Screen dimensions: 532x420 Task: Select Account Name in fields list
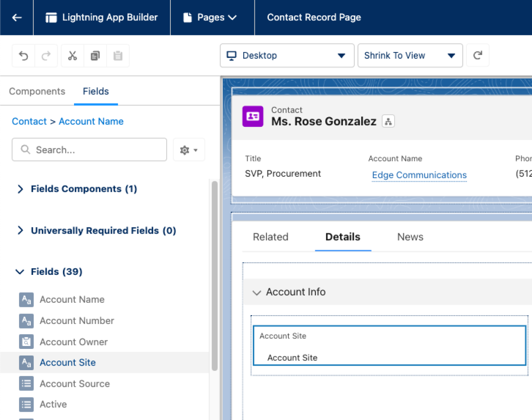72,299
